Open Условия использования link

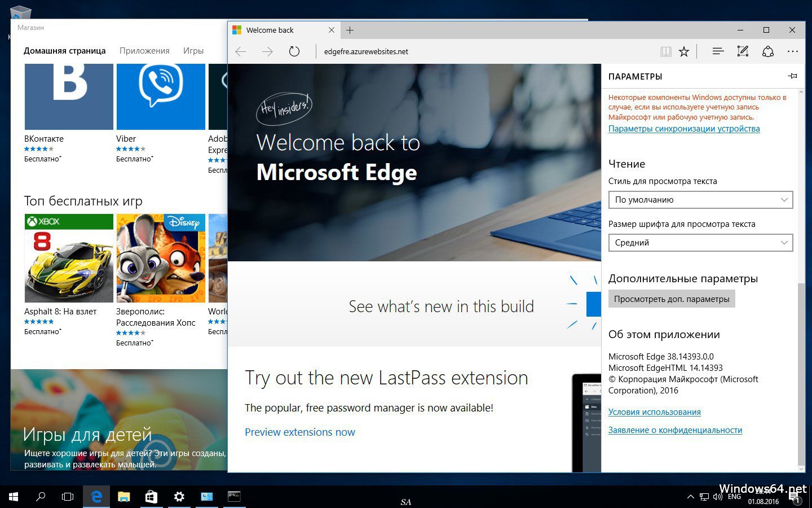[x=654, y=412]
